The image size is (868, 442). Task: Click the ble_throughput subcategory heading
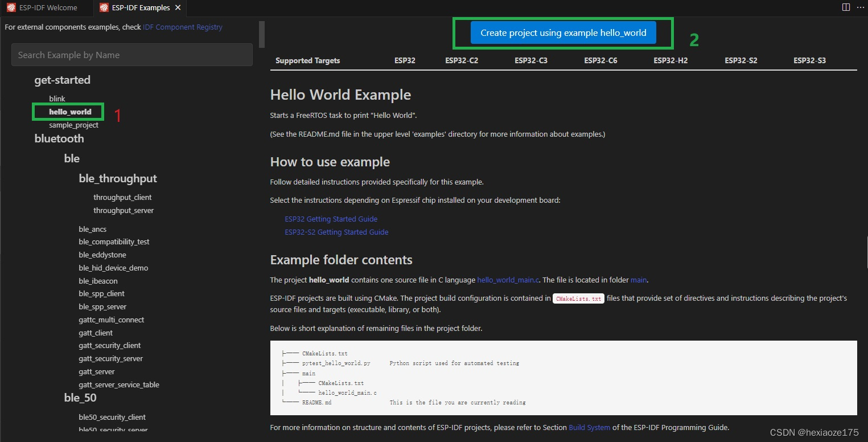[x=118, y=178]
